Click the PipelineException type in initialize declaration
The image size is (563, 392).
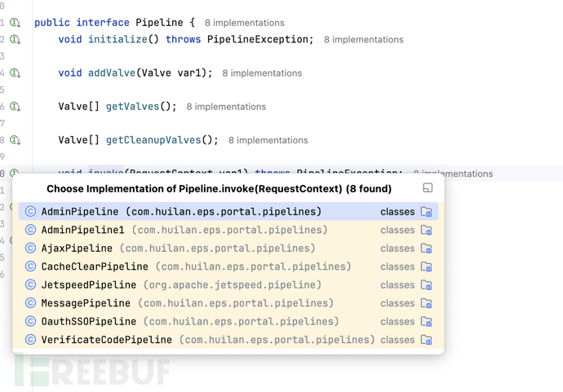coord(259,39)
